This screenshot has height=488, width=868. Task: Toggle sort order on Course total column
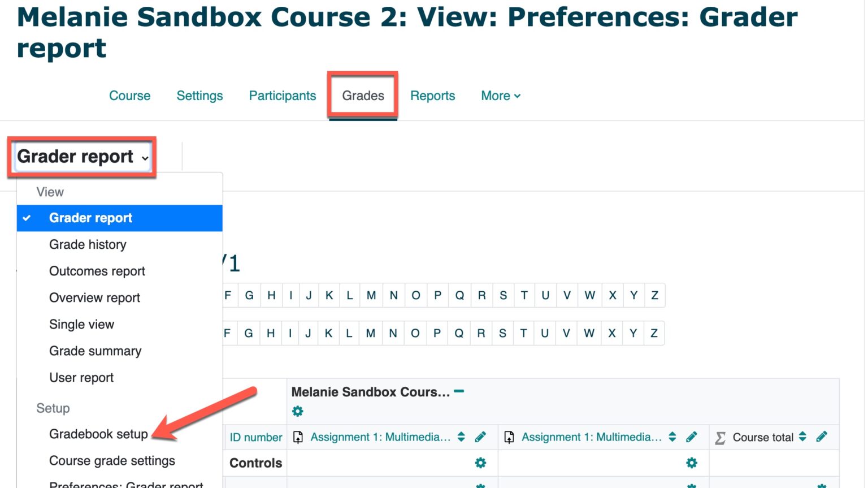coord(803,437)
